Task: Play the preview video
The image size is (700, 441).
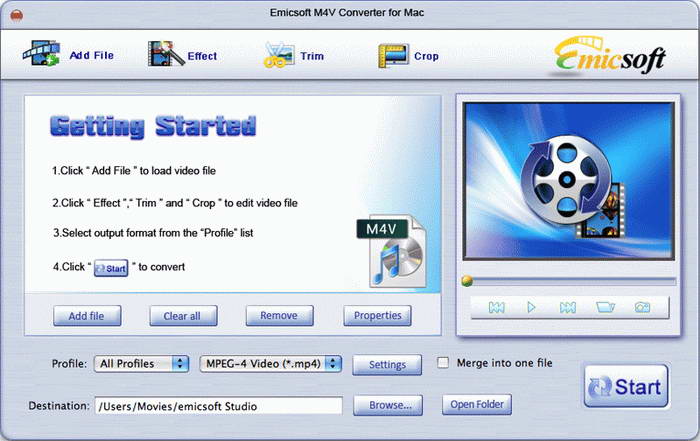Action: click(531, 307)
